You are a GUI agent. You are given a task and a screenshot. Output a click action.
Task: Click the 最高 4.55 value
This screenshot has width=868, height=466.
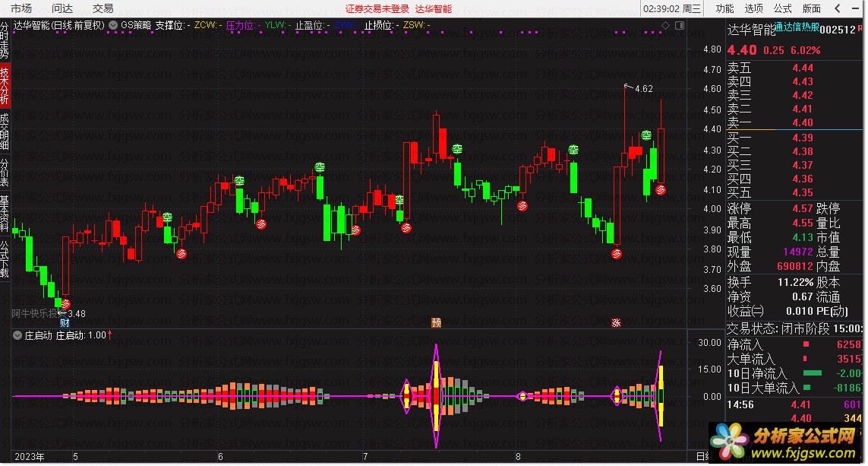(x=803, y=223)
